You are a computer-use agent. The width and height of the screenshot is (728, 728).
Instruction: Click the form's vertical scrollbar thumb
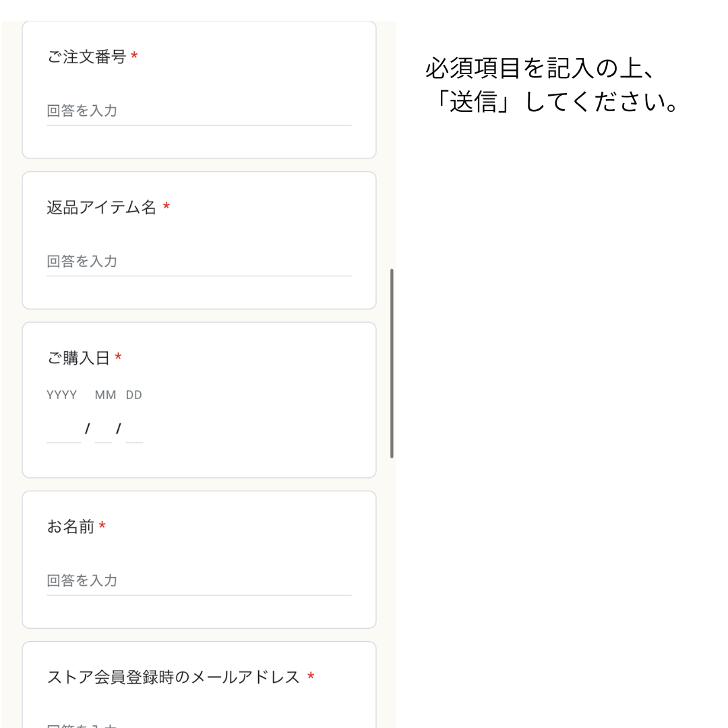pyautogui.click(x=392, y=364)
